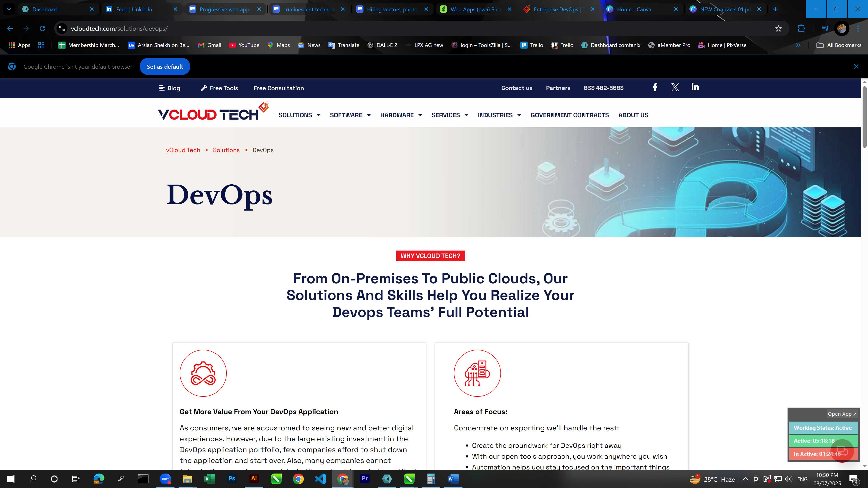Open clock showing 10:50 PM

click(x=827, y=479)
